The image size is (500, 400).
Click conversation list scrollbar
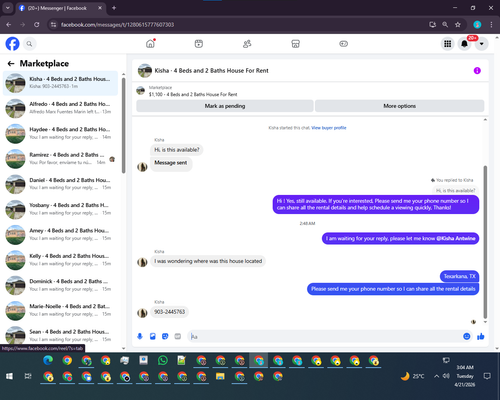(x=123, y=125)
